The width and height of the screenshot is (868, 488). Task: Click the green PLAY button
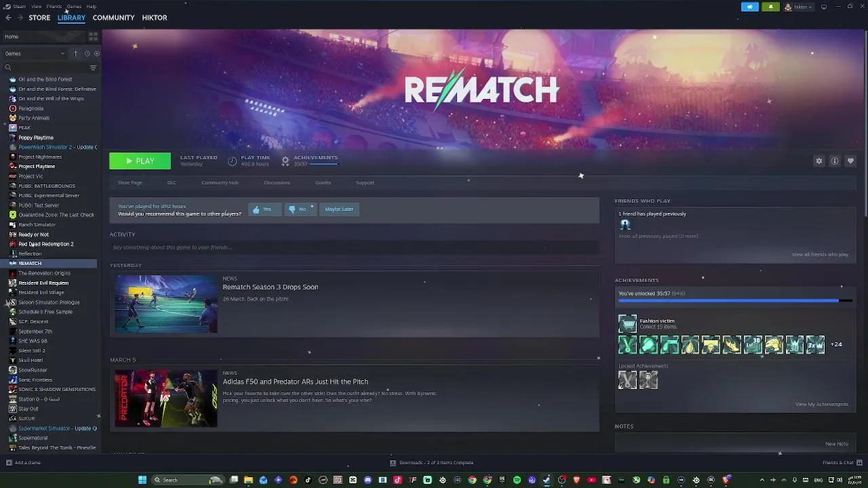pos(140,161)
